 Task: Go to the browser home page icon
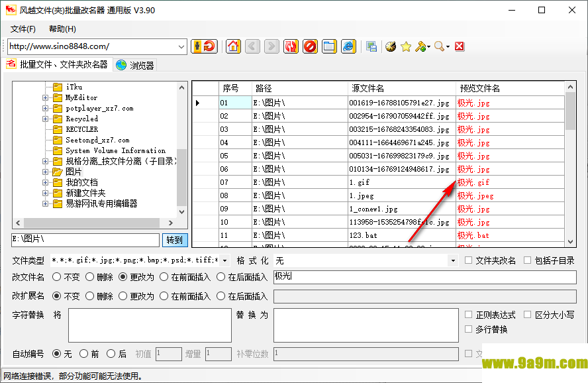point(233,46)
